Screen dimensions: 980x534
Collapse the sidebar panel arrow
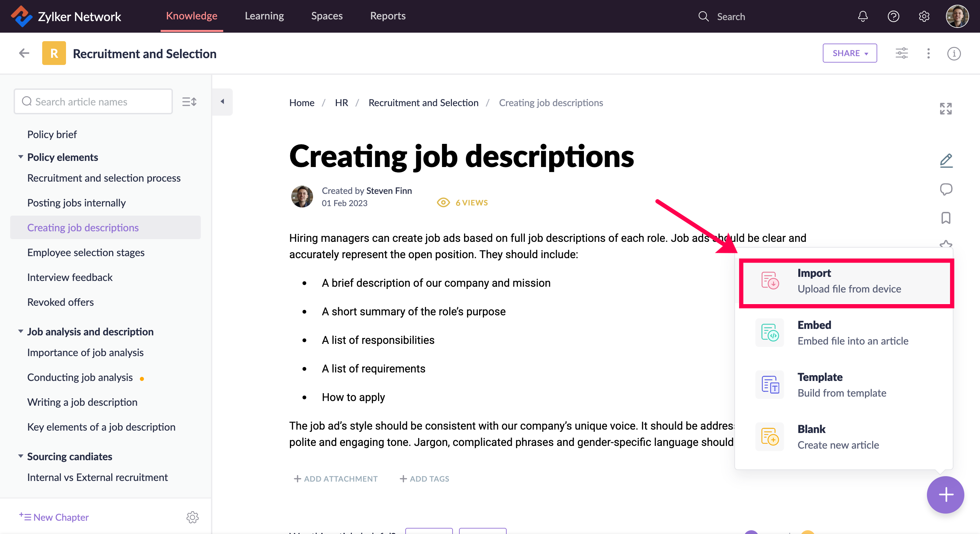(x=223, y=102)
